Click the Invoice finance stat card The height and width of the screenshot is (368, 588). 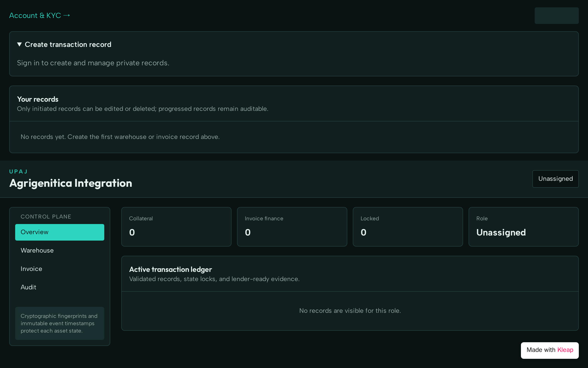292,227
